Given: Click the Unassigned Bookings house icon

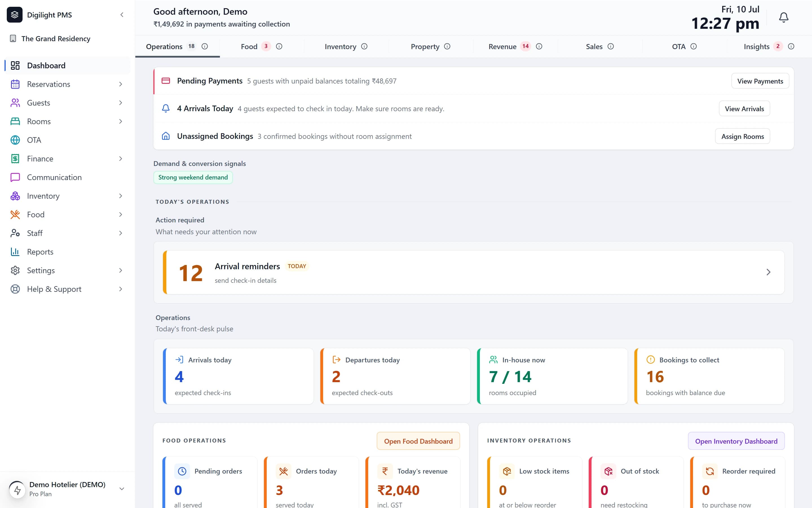Looking at the screenshot, I should point(166,136).
